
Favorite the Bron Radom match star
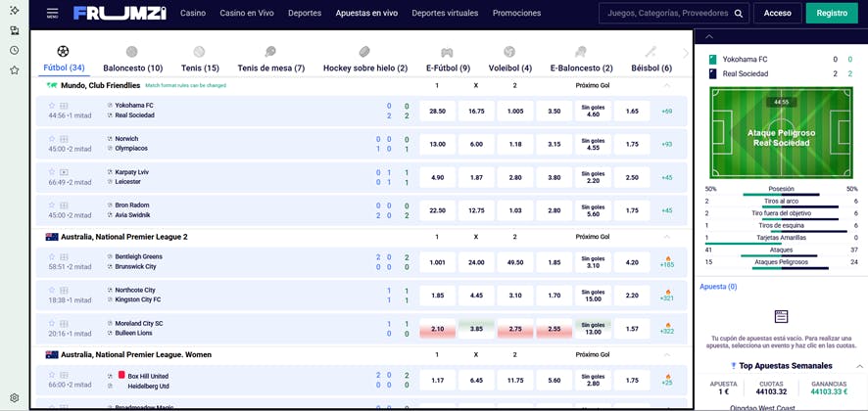pyautogui.click(x=52, y=205)
